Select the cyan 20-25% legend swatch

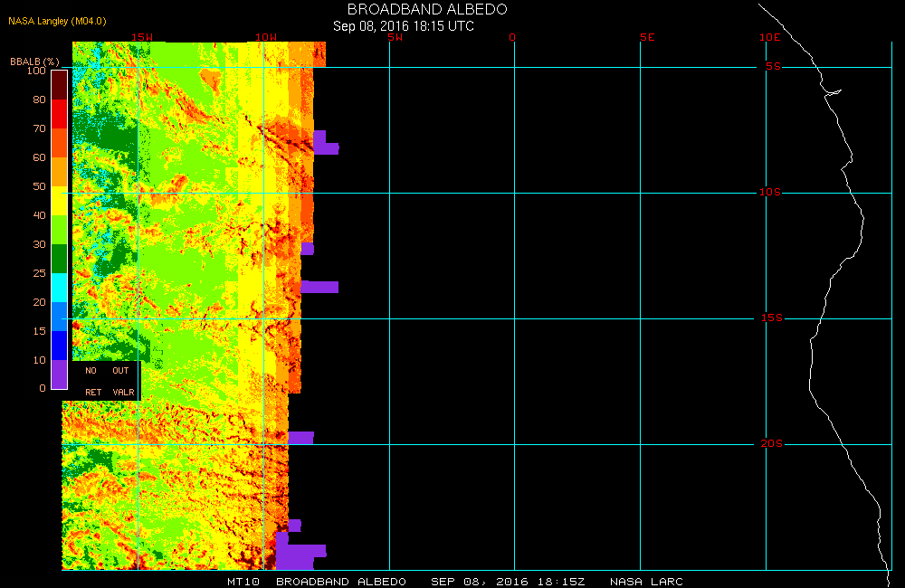coord(58,288)
